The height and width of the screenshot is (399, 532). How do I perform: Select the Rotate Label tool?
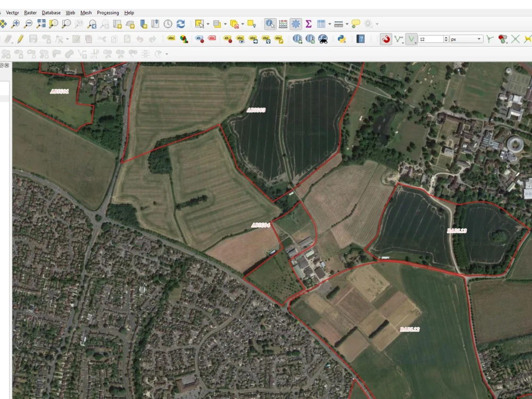[x=266, y=39]
